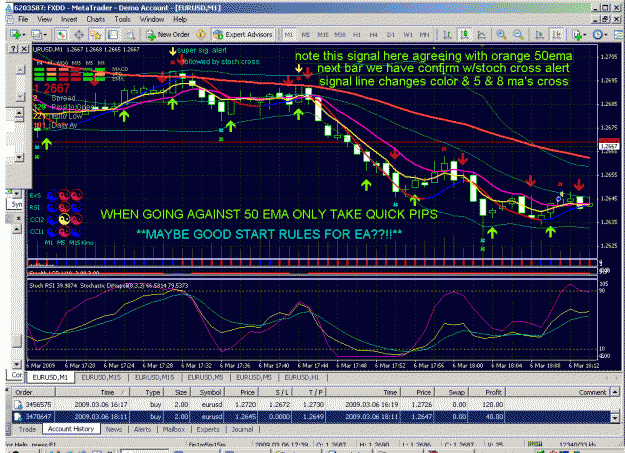Switch chart to H4 timeframe
This screenshot has height=453, width=625.
[373, 35]
